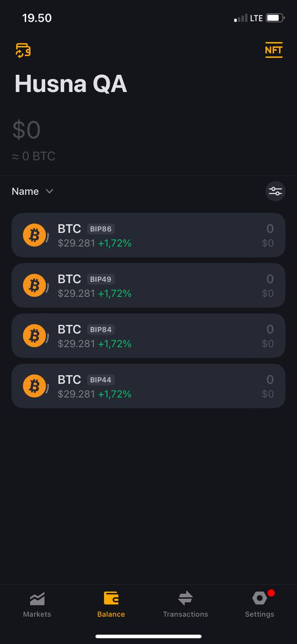Click the chevron next to Name
This screenshot has width=297, height=644.
pos(49,191)
